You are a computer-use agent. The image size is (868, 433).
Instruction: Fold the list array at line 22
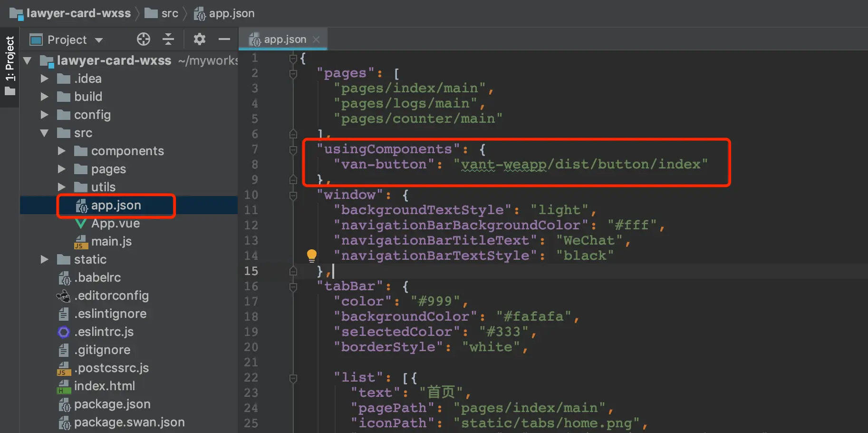point(293,378)
